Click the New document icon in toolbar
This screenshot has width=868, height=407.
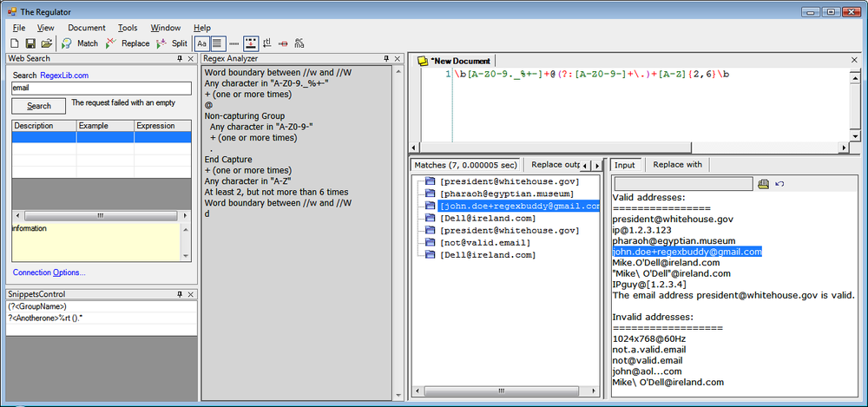pyautogui.click(x=15, y=43)
